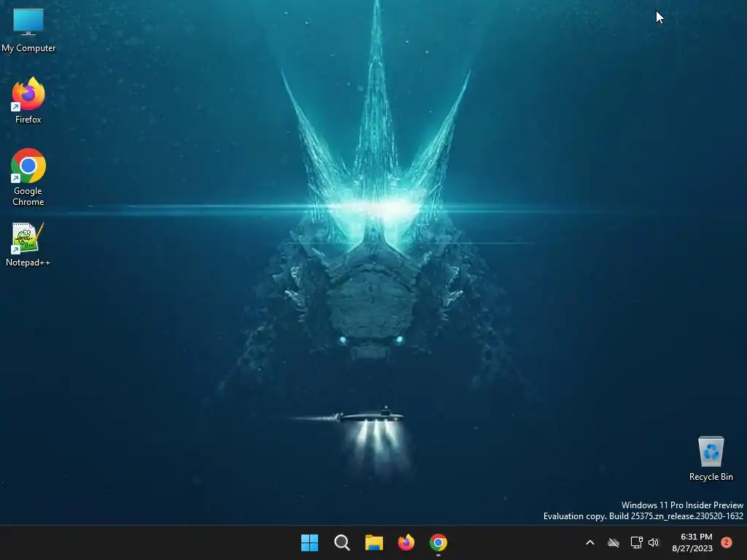
Task: Open the cloud sync tray icon
Action: (x=614, y=542)
